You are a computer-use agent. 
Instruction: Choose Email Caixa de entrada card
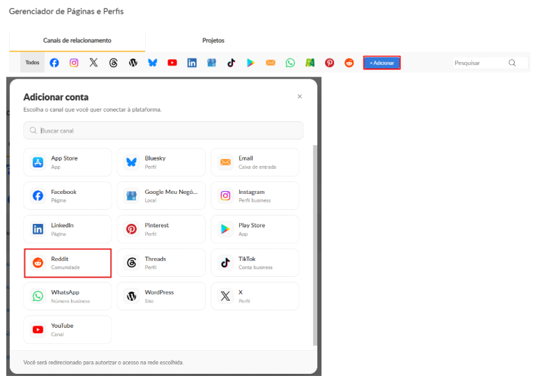[x=255, y=162]
